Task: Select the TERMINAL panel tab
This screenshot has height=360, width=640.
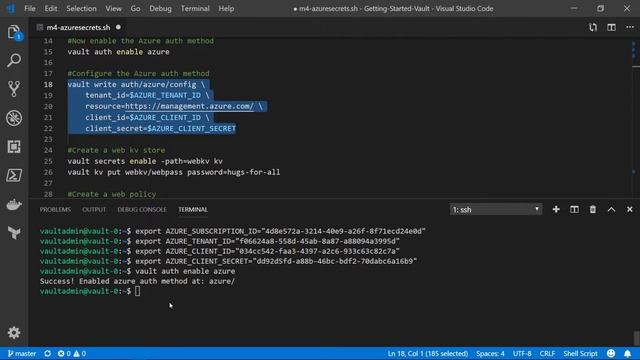Action: click(193, 209)
